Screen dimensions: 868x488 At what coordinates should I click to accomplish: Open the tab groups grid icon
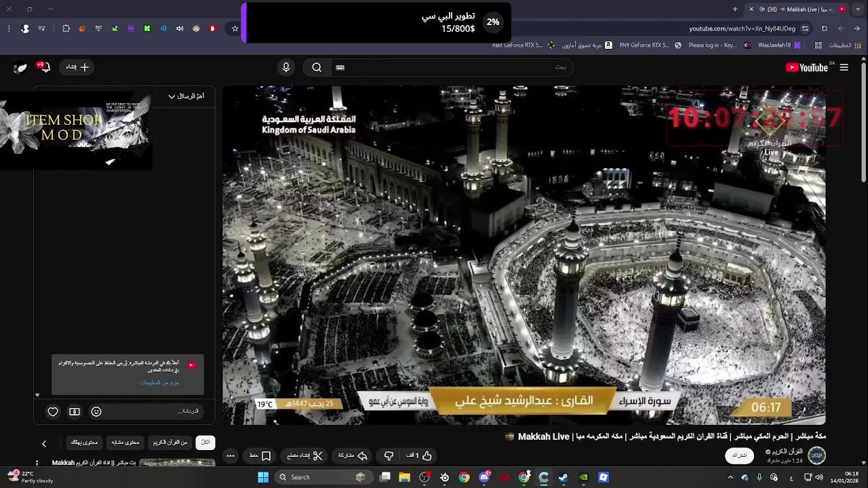click(818, 45)
